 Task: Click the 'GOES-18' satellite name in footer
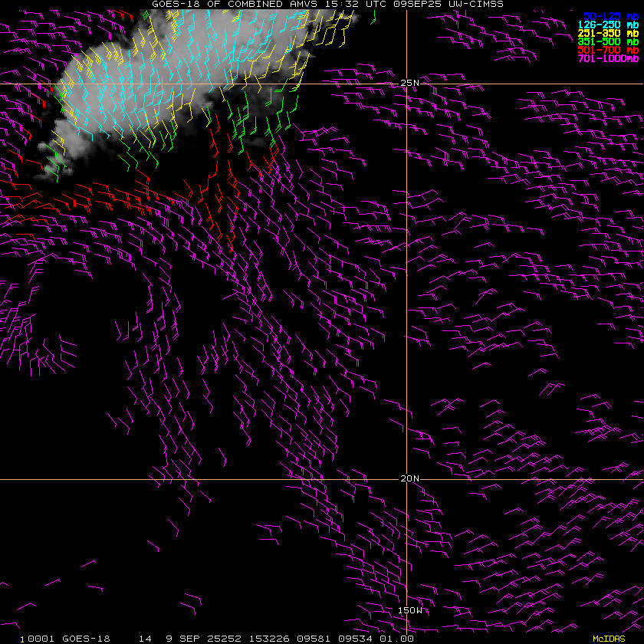point(86,639)
